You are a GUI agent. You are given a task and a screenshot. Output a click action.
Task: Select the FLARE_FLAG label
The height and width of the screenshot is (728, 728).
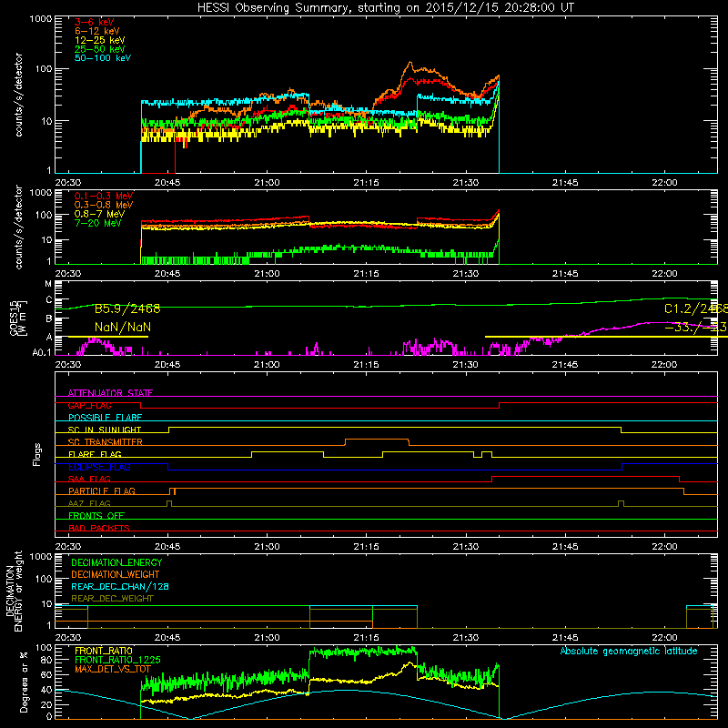[95, 454]
